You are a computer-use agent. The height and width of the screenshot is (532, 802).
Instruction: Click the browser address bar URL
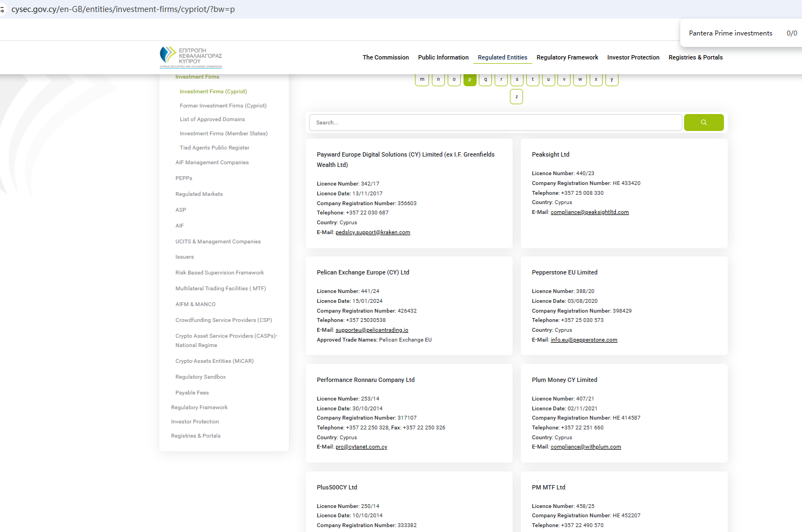click(x=123, y=9)
